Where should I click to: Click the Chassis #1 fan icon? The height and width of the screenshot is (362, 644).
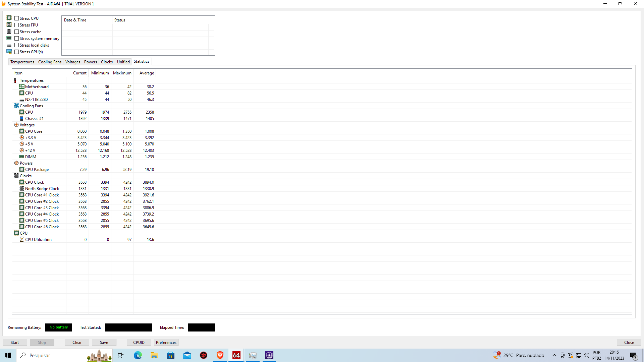(x=22, y=119)
